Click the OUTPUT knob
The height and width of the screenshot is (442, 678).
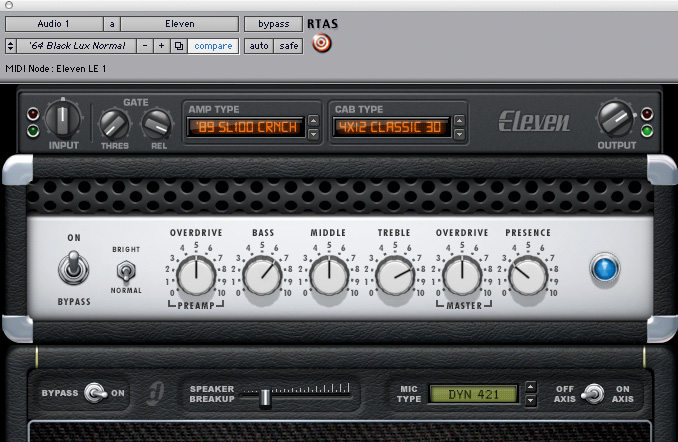coord(614,119)
